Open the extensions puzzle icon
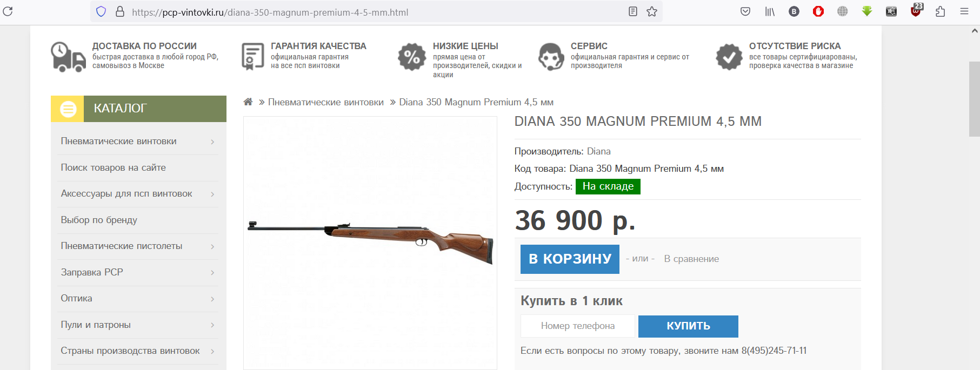Viewport: 980px width, 370px height. 941,11
